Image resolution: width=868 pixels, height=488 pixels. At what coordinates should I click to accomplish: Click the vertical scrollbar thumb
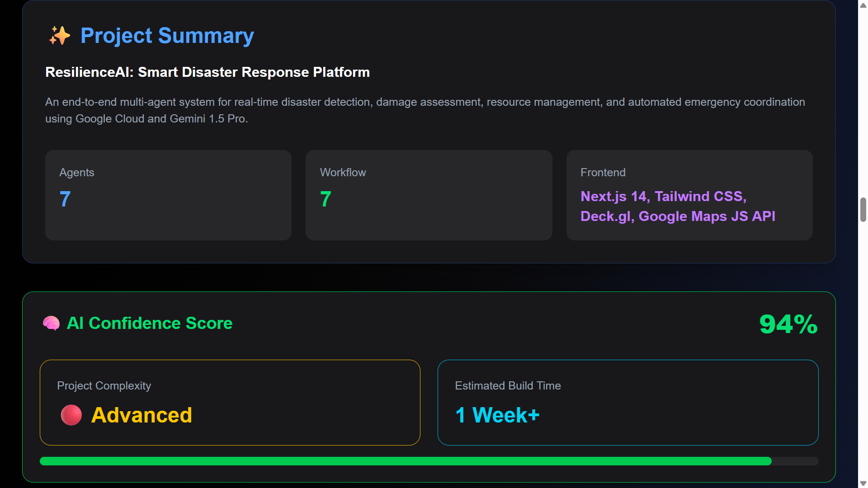863,210
